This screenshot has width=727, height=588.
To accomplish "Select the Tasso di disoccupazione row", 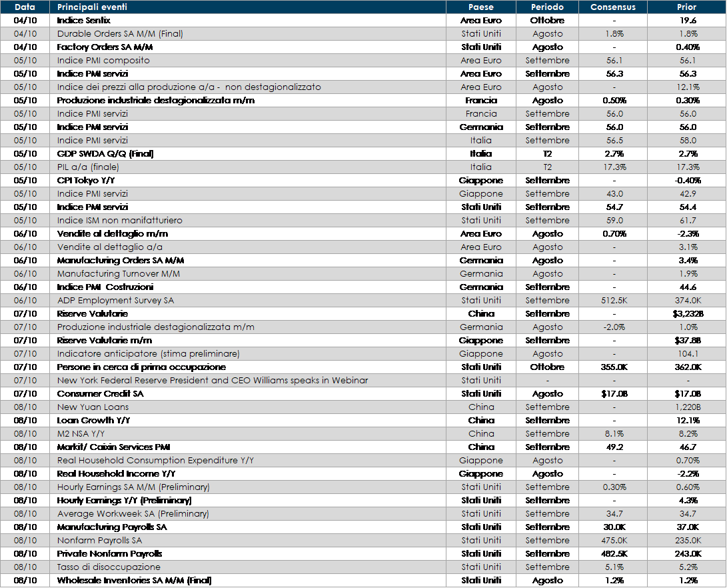I will coord(109,567).
